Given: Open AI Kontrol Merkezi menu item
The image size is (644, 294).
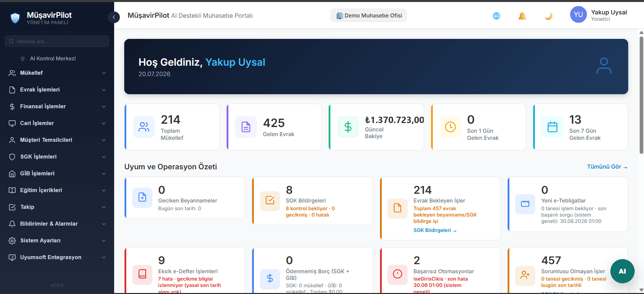Looking at the screenshot, I should pos(57,58).
